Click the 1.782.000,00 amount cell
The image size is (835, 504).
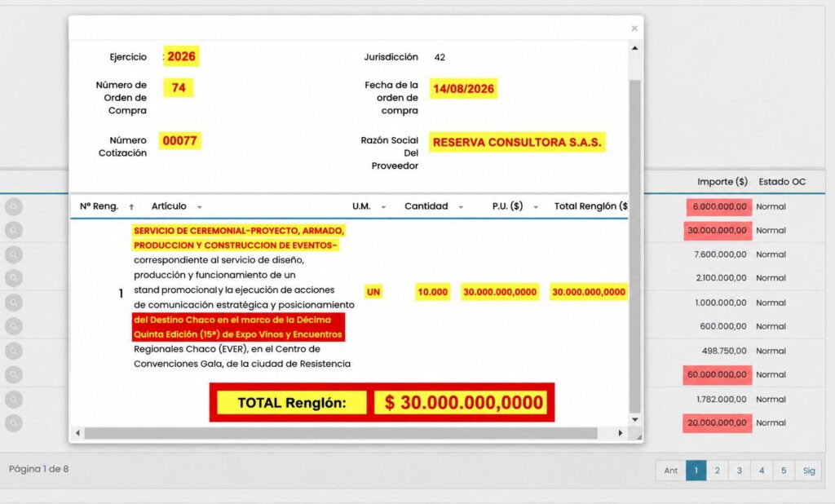(722, 399)
